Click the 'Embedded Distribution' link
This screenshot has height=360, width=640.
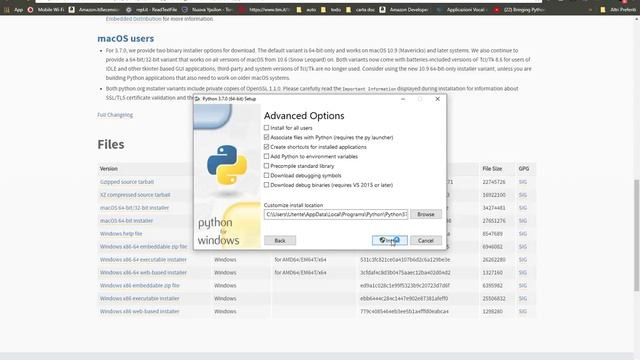click(133, 19)
